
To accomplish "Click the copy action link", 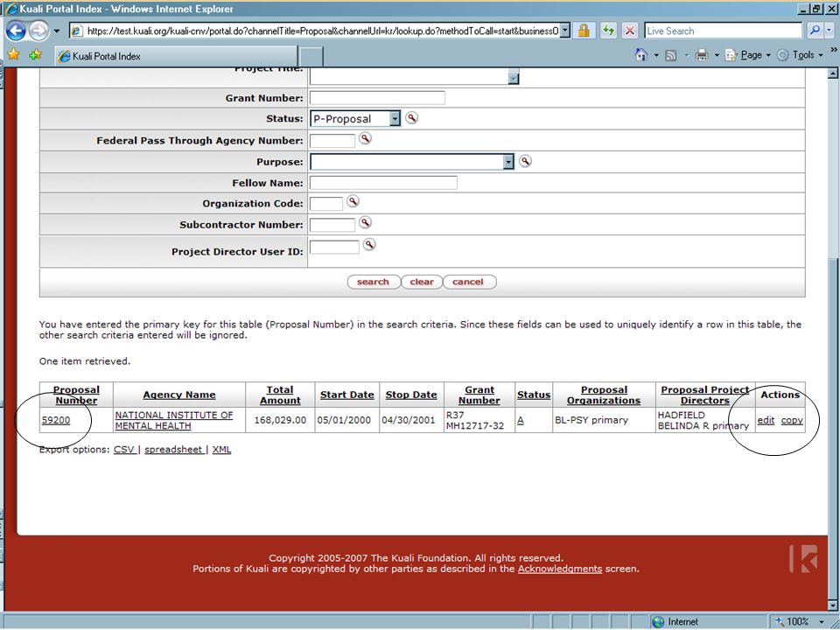I will (x=792, y=421).
